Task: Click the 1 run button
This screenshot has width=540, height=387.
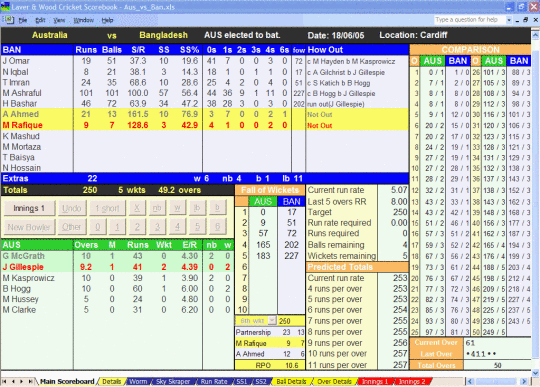Action: [117, 227]
